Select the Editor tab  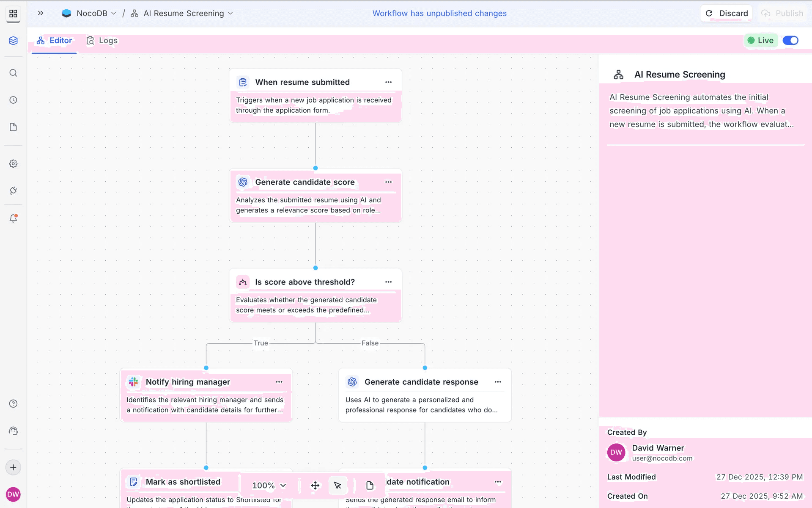click(54, 40)
